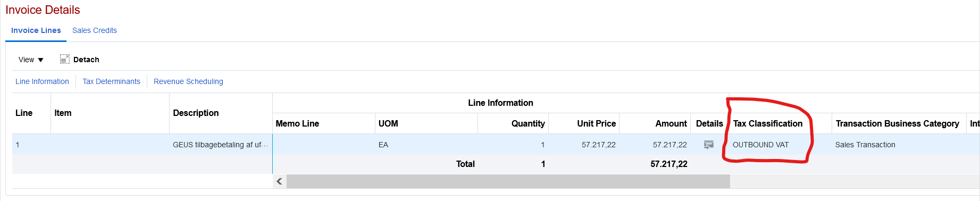Screen dimensions: 980x201
Task: Switch to the Invoice Lines tab
Action: [x=36, y=30]
